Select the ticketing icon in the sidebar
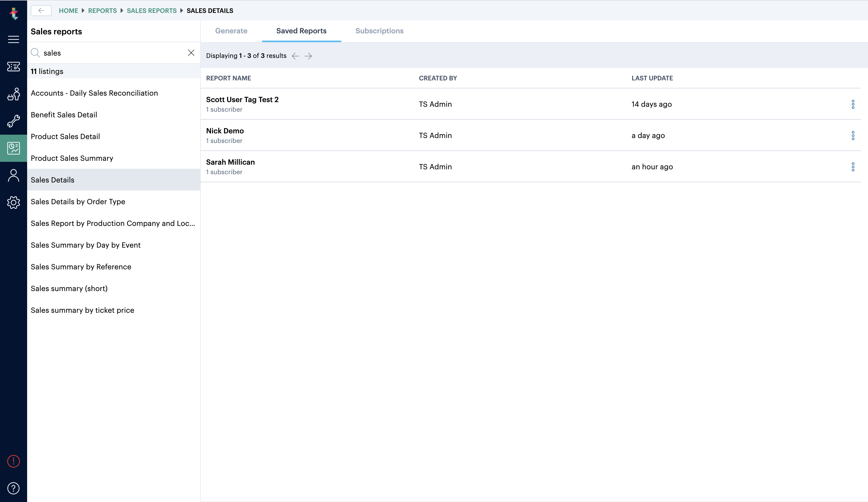 pos(13,67)
